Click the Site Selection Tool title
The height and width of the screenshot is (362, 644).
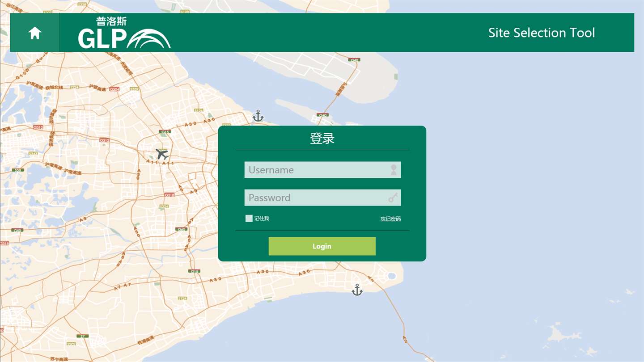542,33
